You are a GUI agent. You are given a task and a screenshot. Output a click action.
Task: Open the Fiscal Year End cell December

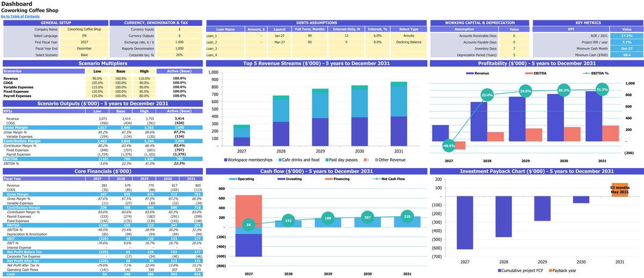coord(83,48)
